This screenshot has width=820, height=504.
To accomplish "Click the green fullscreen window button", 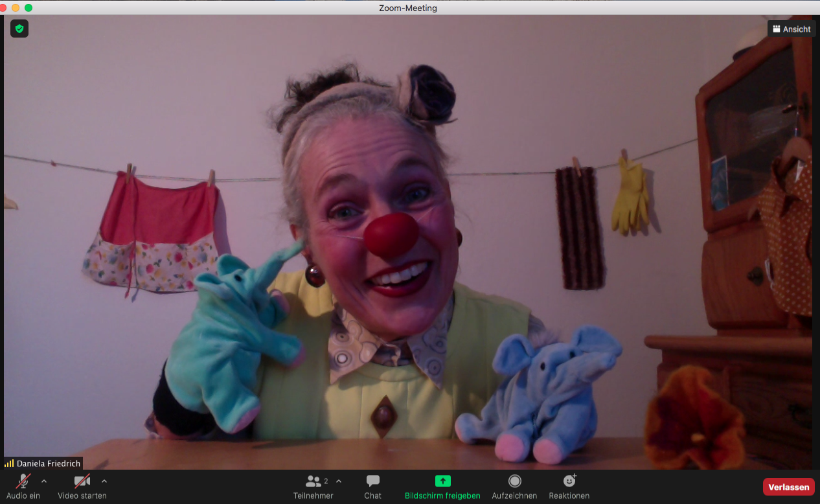I will 28,8.
